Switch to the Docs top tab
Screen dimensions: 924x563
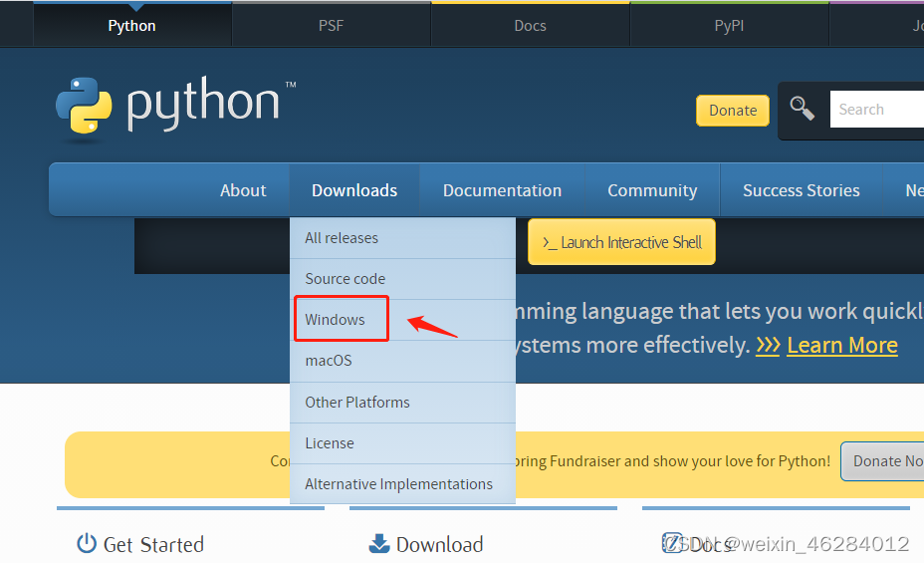point(531,25)
